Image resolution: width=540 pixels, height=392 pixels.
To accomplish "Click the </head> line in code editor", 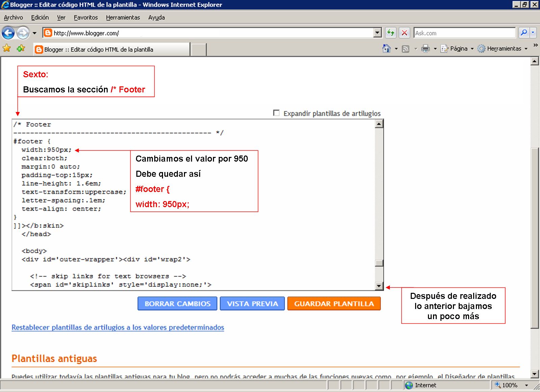I will tap(36, 234).
